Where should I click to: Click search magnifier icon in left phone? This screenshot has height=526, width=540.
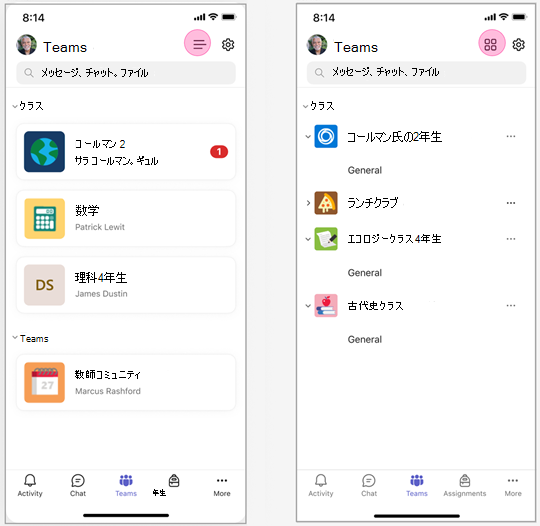[29, 73]
